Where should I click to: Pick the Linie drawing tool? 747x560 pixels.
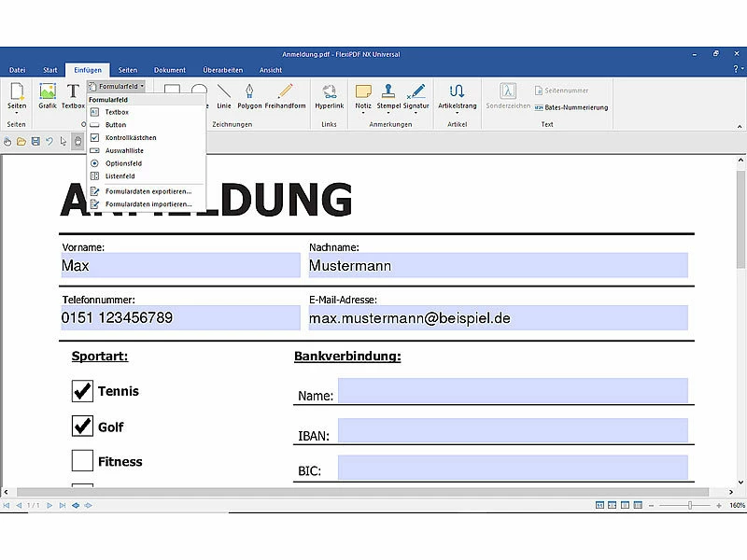(x=224, y=94)
